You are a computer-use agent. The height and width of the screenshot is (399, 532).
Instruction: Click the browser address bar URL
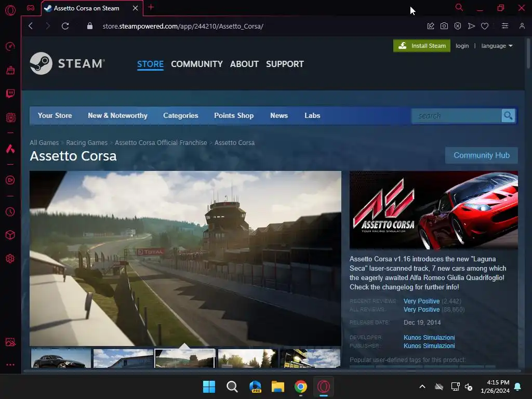pos(183,26)
